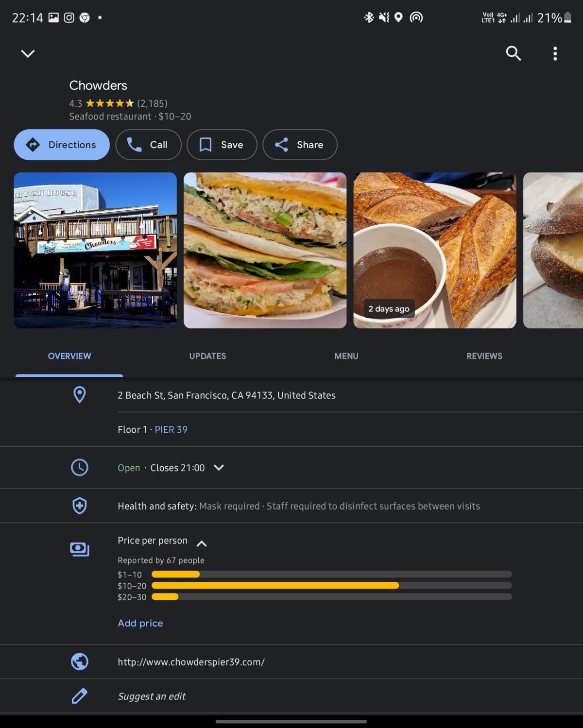The width and height of the screenshot is (583, 728).
Task: Tap the search magnifier icon
Action: (x=513, y=53)
